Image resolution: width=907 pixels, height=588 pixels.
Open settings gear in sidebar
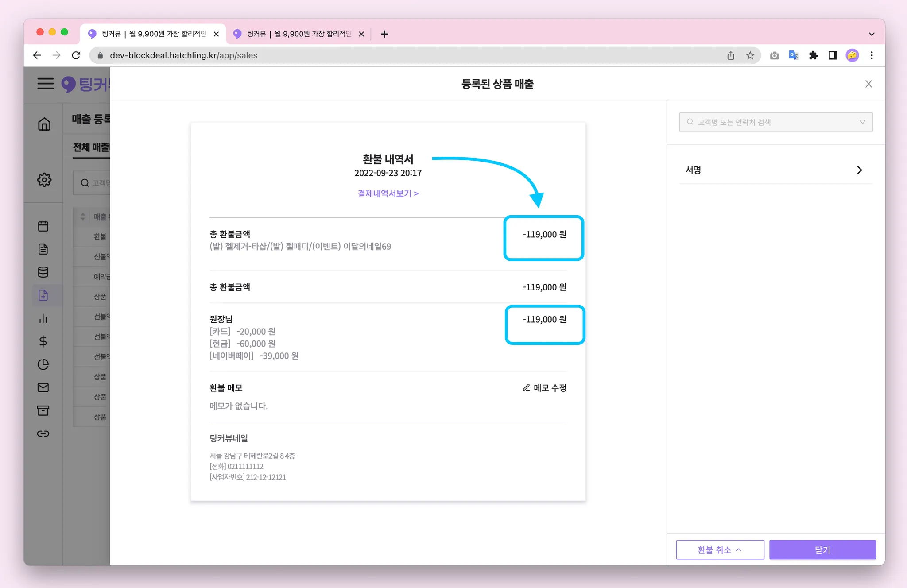tap(44, 180)
